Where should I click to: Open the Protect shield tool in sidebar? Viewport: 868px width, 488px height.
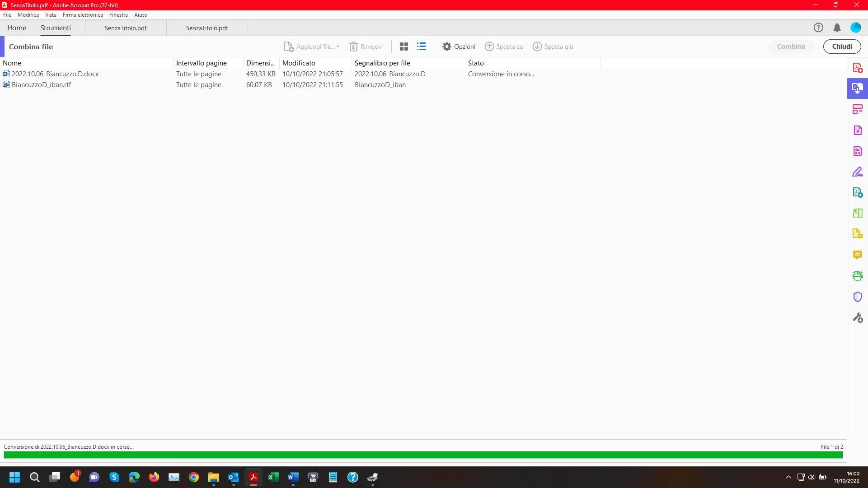pyautogui.click(x=857, y=297)
